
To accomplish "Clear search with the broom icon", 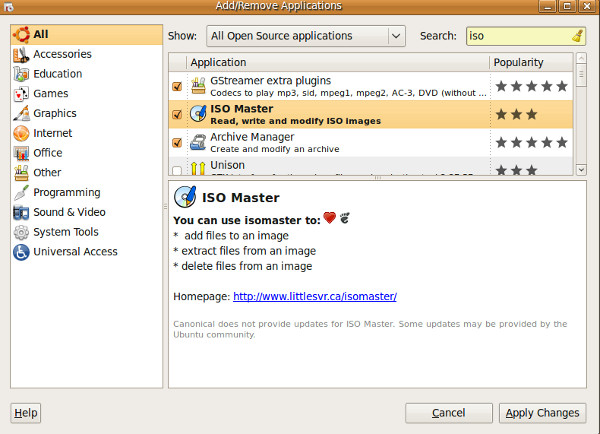I will coord(578,36).
